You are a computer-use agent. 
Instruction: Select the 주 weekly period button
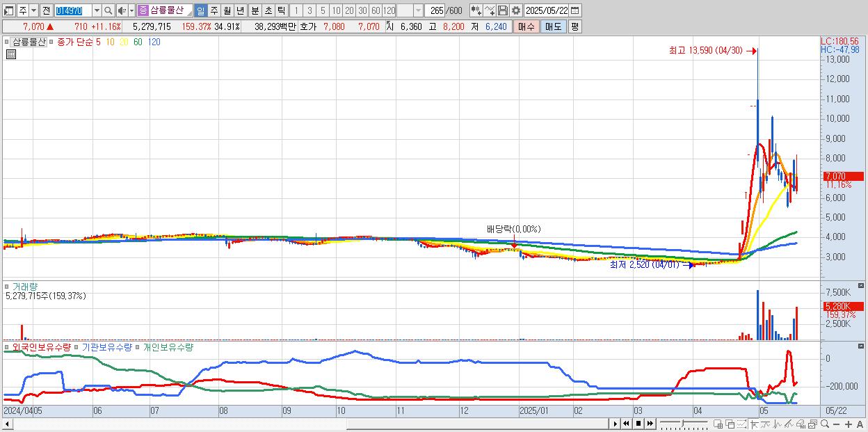point(214,10)
